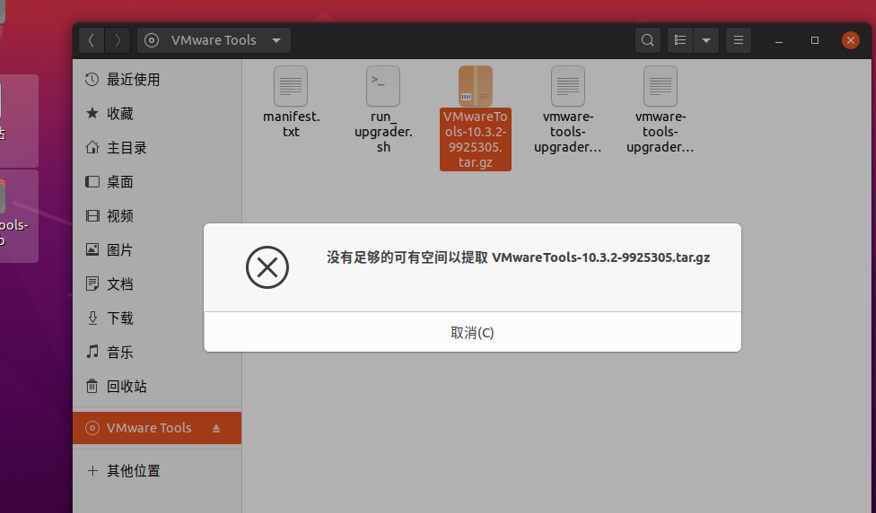This screenshot has height=513, width=876.
Task: Select the manifest.txt file icon
Action: point(291,86)
